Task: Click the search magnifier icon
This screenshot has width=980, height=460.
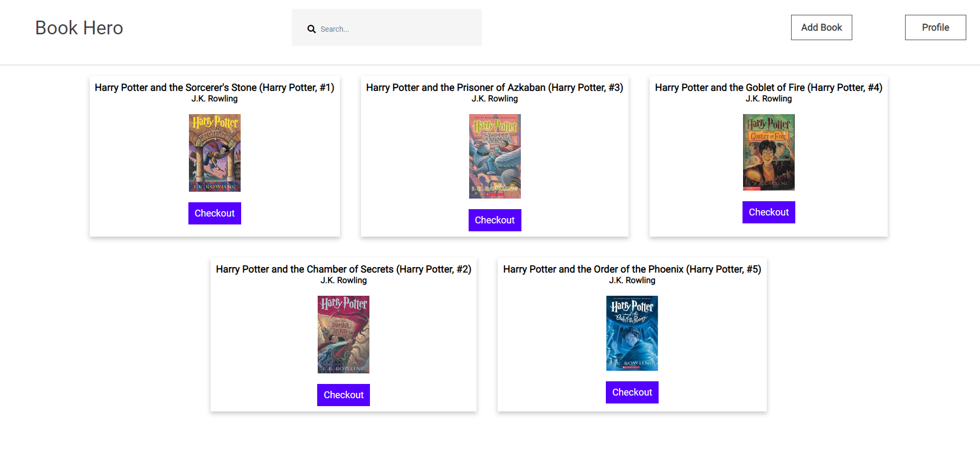Action: pyautogui.click(x=311, y=29)
